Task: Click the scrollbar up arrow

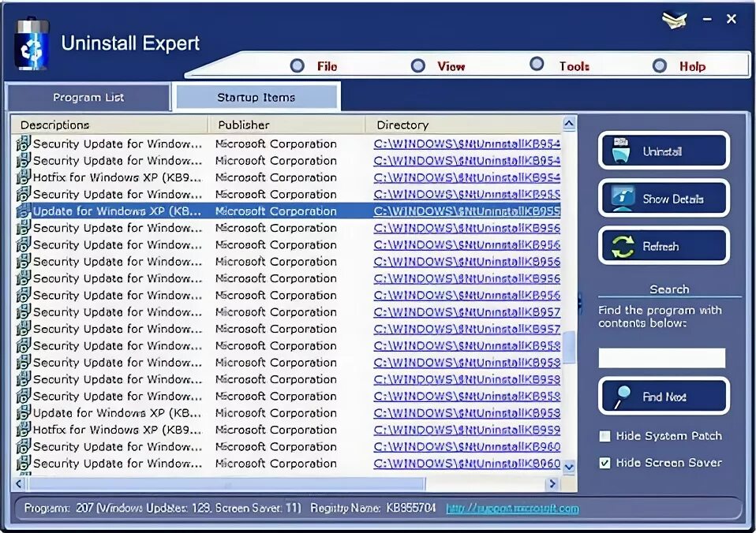Action: coord(569,123)
